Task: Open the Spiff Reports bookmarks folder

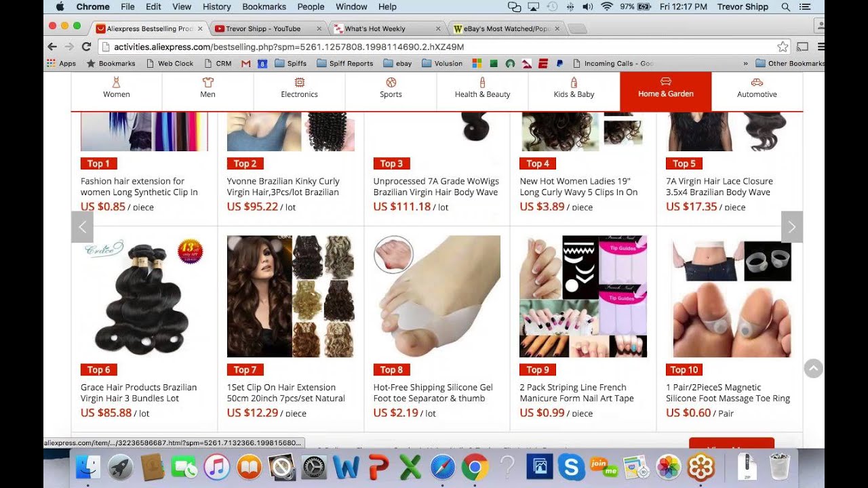Action: [x=345, y=64]
